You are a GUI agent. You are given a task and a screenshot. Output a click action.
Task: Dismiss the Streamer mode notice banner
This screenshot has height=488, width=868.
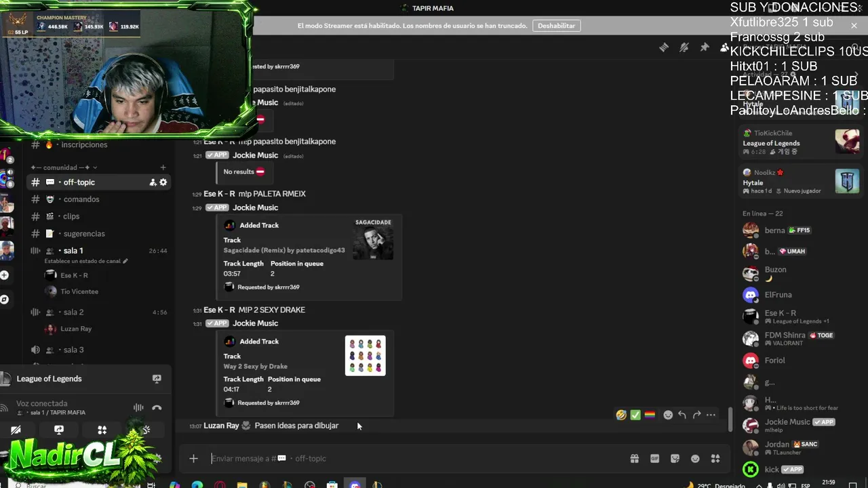pos(854,25)
